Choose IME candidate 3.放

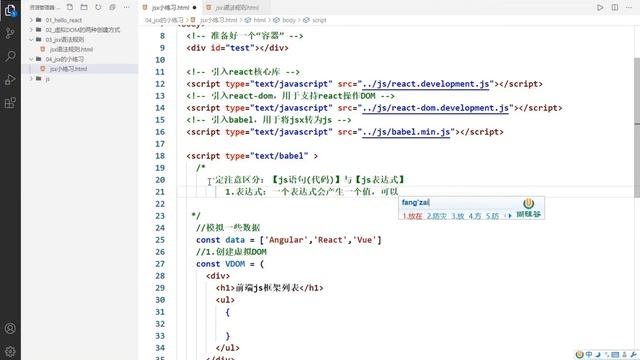[458, 216]
